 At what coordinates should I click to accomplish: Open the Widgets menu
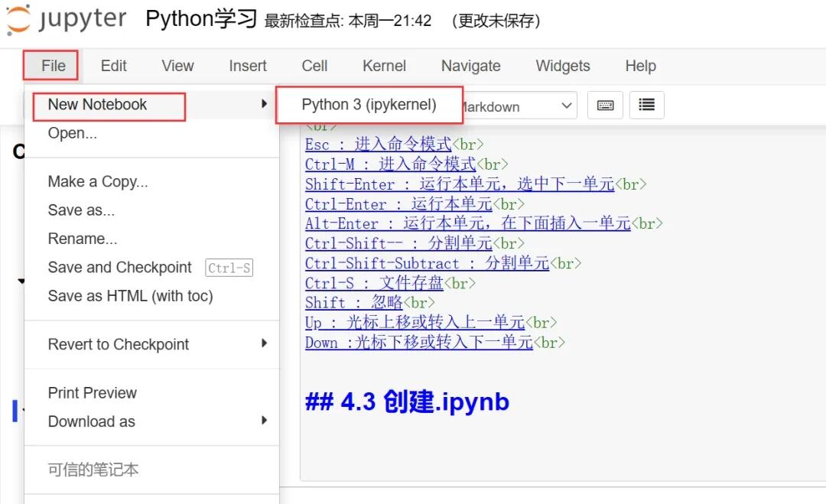(x=563, y=66)
